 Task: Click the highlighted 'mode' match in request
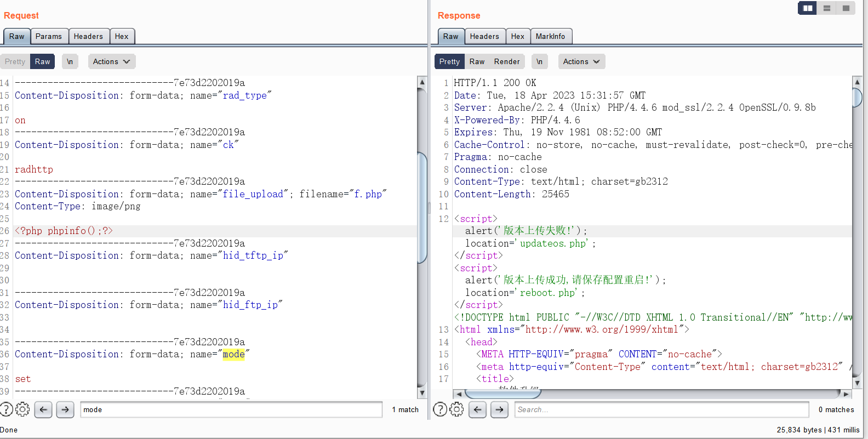pos(233,354)
